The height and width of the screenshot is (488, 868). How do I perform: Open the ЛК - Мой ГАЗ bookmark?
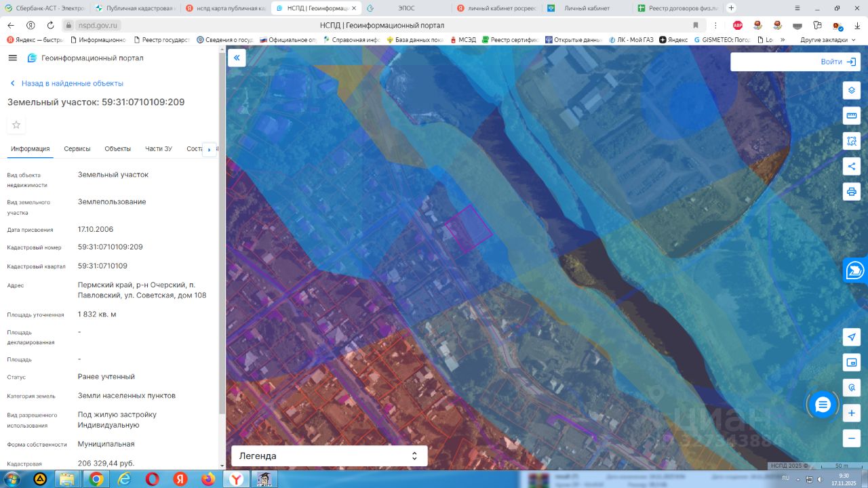pyautogui.click(x=631, y=39)
